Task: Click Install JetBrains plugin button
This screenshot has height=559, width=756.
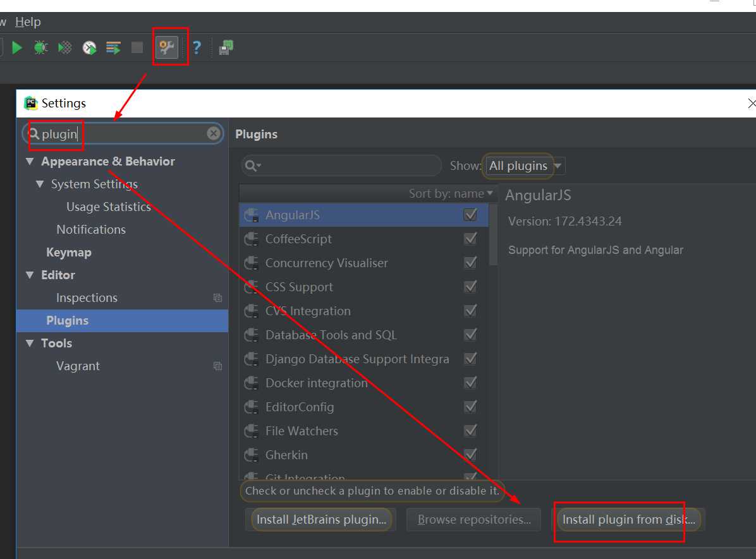Action: pos(321,519)
